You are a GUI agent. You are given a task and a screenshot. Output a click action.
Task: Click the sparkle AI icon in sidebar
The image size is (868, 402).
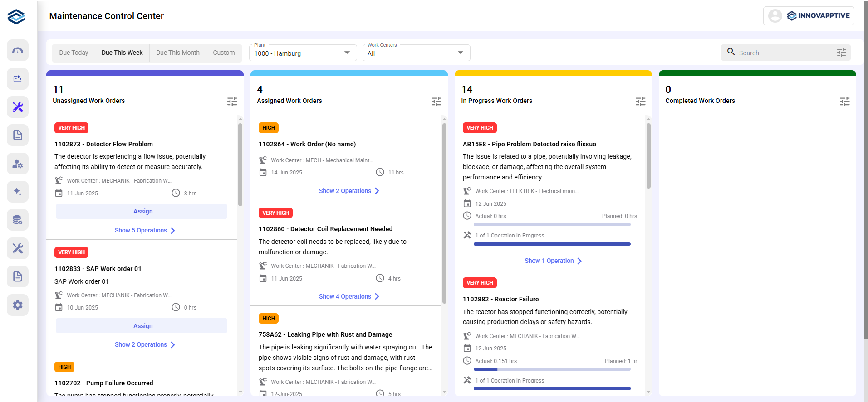coord(18,192)
